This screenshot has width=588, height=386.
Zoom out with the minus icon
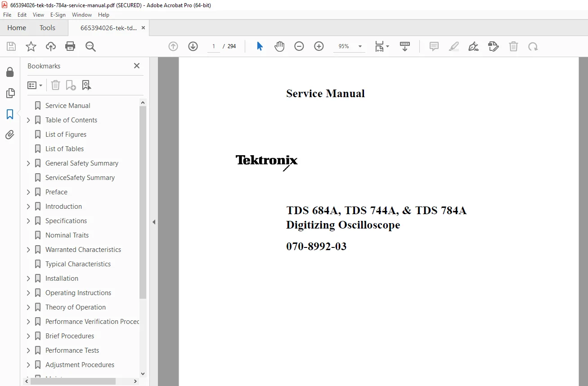pyautogui.click(x=299, y=46)
